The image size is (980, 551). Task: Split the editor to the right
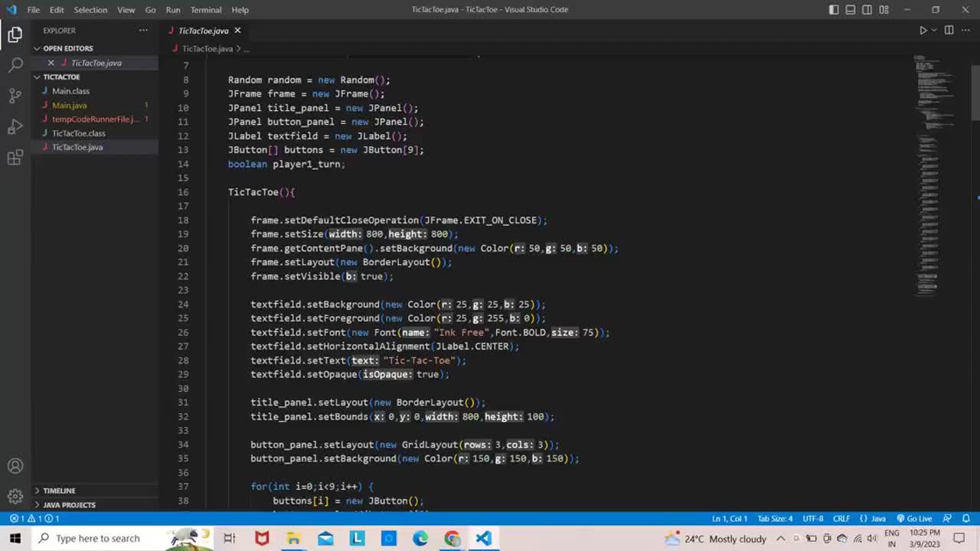click(x=949, y=31)
